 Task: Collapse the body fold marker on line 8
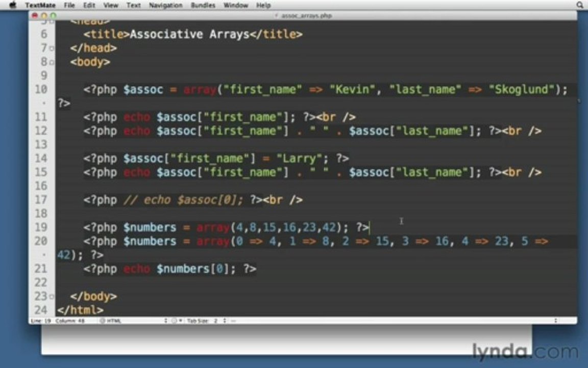coord(52,62)
